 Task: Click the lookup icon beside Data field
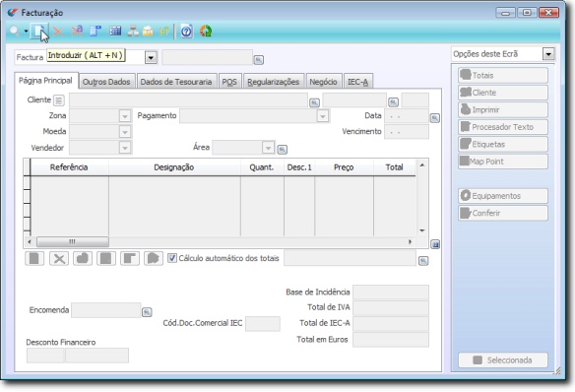434,118
